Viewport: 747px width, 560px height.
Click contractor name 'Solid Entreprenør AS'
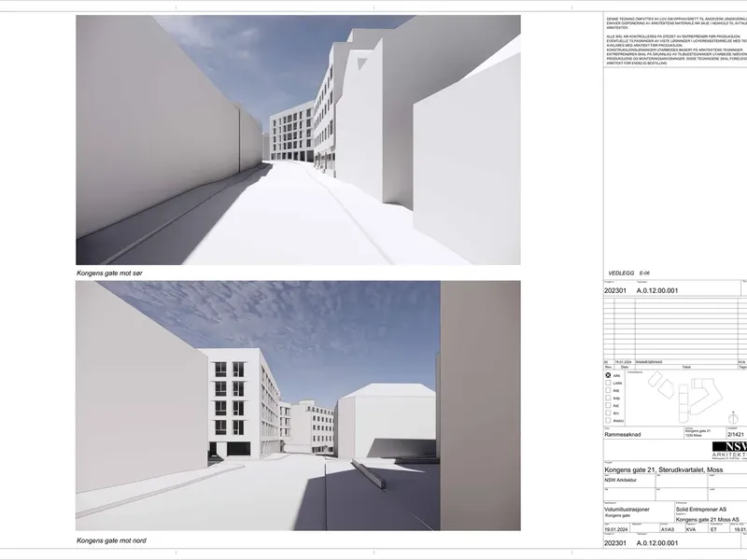coord(701,509)
